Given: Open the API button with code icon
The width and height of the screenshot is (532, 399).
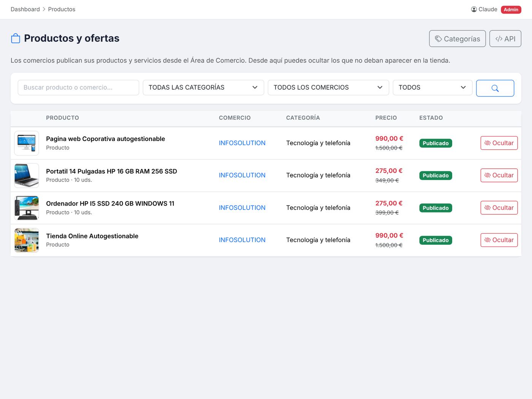Looking at the screenshot, I should tap(505, 39).
